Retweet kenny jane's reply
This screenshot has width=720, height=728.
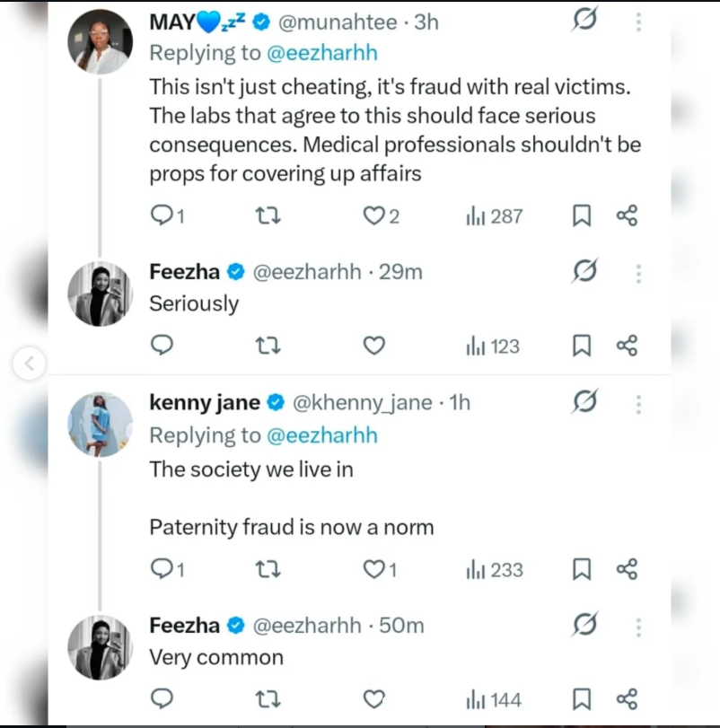(267, 569)
